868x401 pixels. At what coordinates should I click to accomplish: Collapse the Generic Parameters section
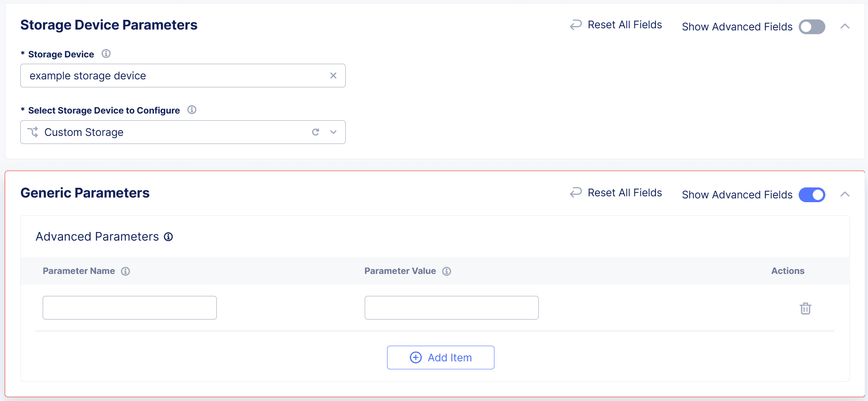pyautogui.click(x=845, y=194)
